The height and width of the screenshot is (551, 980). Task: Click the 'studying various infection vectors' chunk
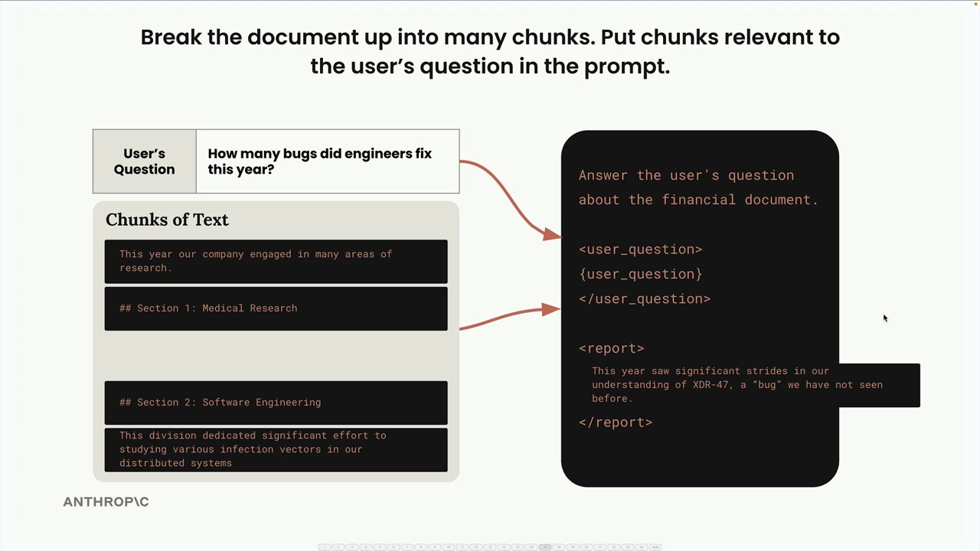[x=276, y=449]
